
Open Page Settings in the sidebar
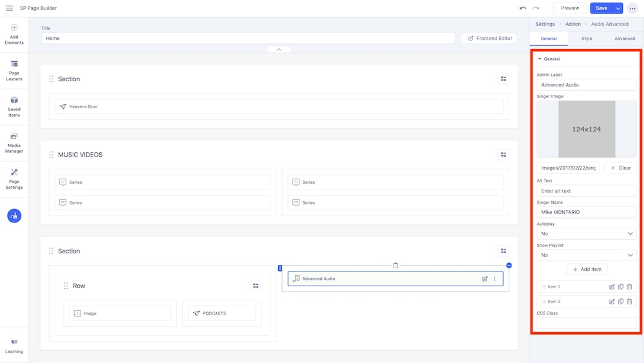pyautogui.click(x=14, y=179)
